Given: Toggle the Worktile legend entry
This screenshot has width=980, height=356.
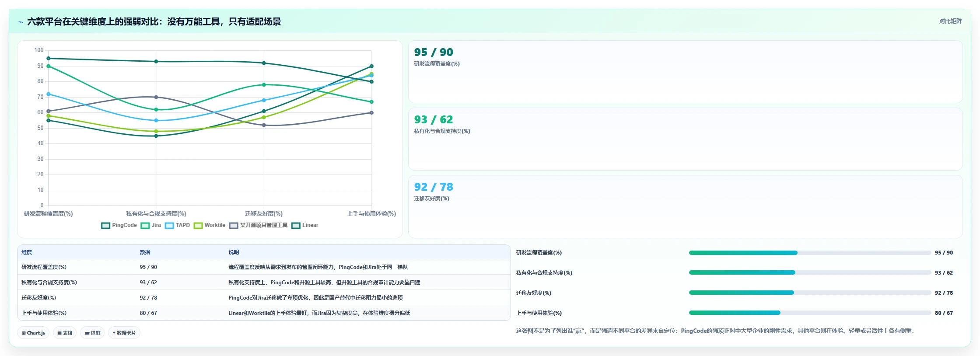Looking at the screenshot, I should coord(210,225).
